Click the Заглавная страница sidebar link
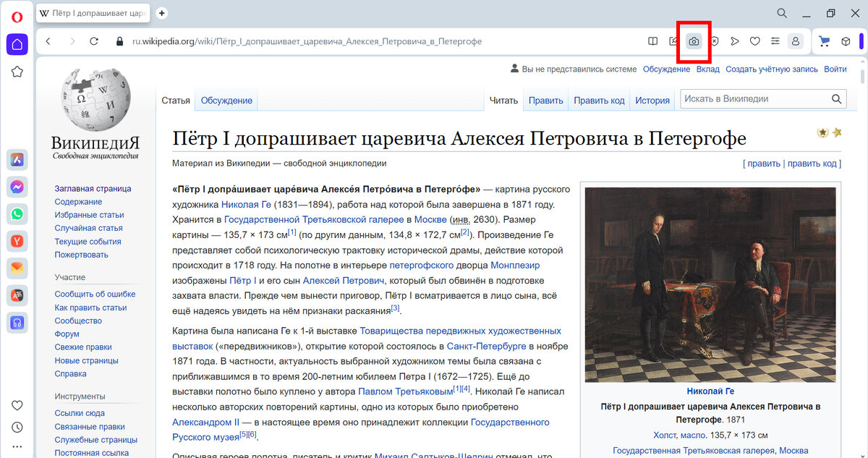The image size is (868, 458). tap(93, 189)
